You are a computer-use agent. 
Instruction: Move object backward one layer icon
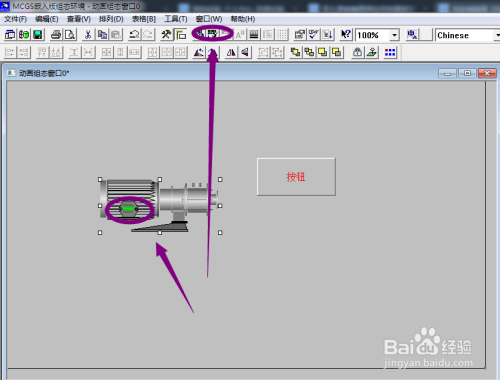(337, 52)
